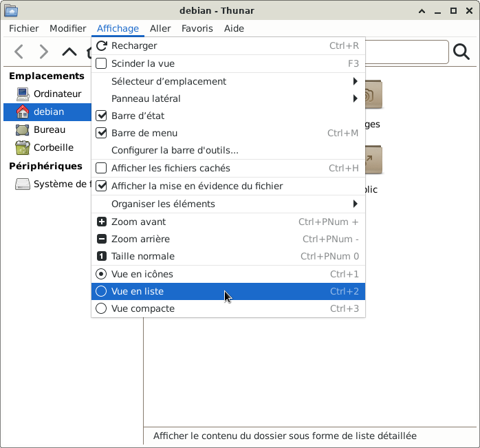
Task: Click the Ordinateur computer icon in sidebar
Action: click(23, 94)
